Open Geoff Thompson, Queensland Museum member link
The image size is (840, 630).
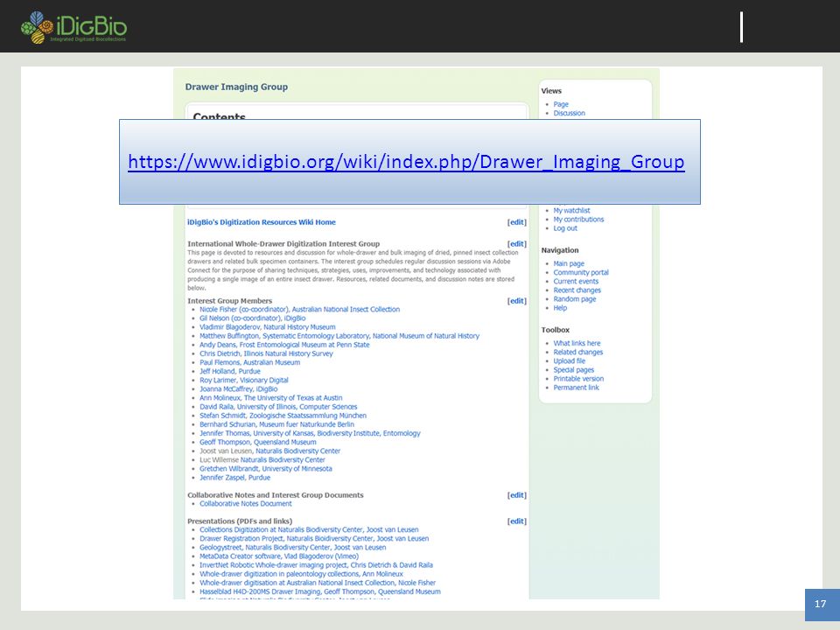(257, 443)
